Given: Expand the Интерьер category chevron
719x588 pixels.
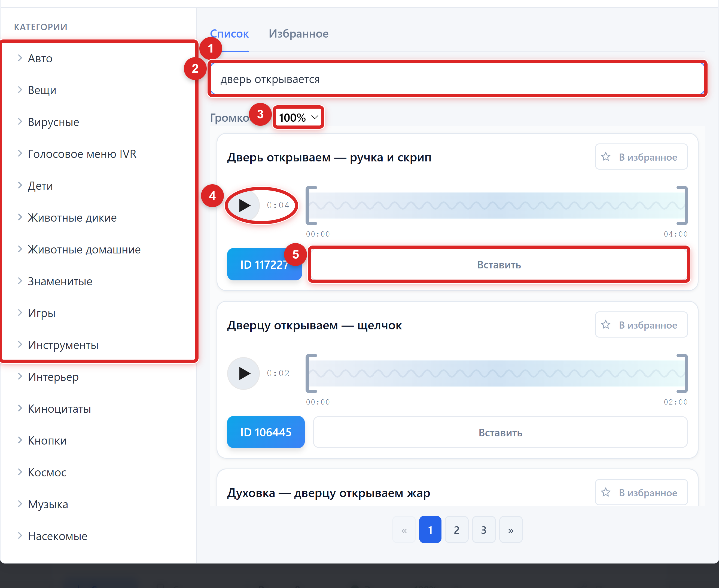Looking at the screenshot, I should point(20,376).
